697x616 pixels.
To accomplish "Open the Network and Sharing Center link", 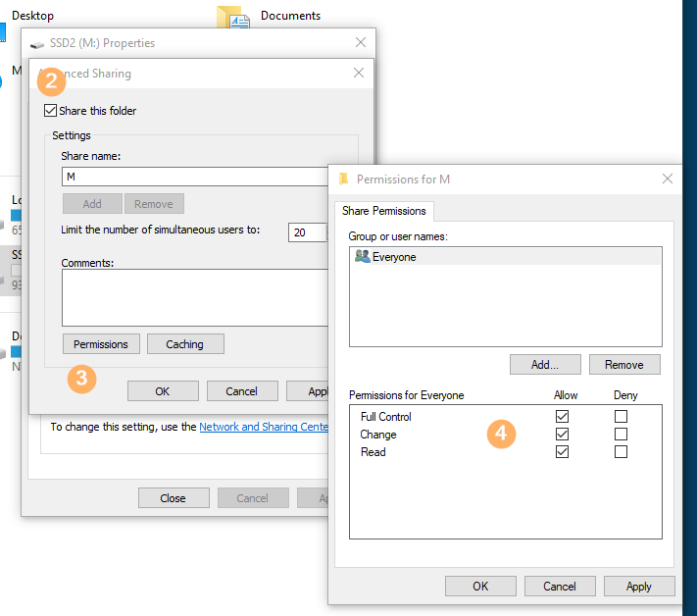I will point(264,427).
